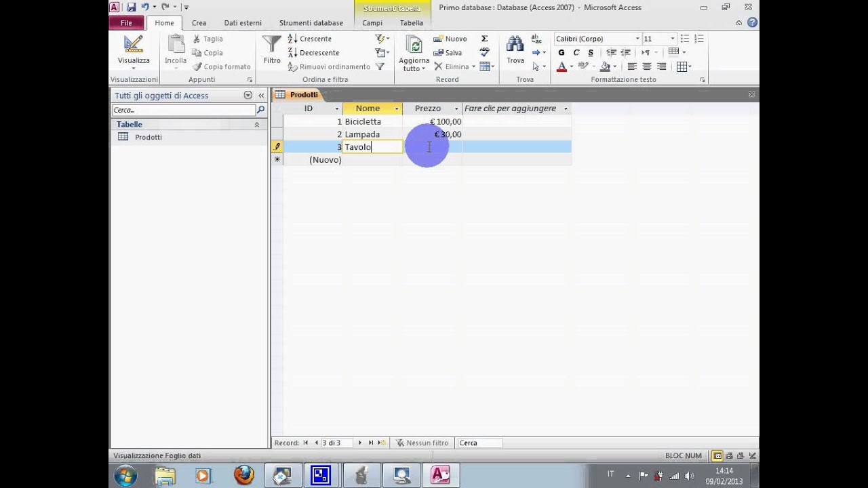Toggle the applied filter funnel button
868x488 pixels.
click(380, 66)
